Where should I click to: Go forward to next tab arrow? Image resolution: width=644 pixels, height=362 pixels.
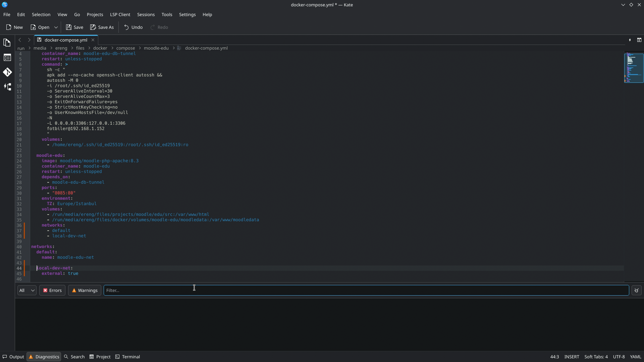pyautogui.click(x=29, y=40)
